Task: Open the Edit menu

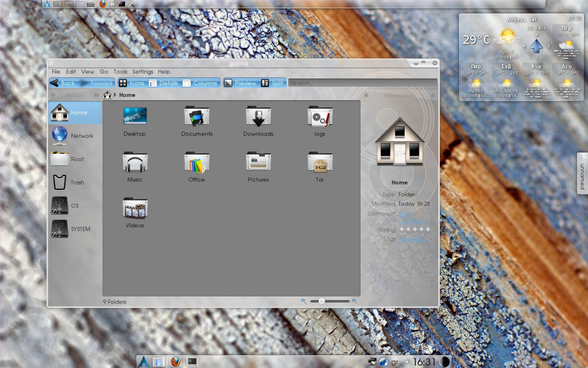Action: pyautogui.click(x=71, y=72)
